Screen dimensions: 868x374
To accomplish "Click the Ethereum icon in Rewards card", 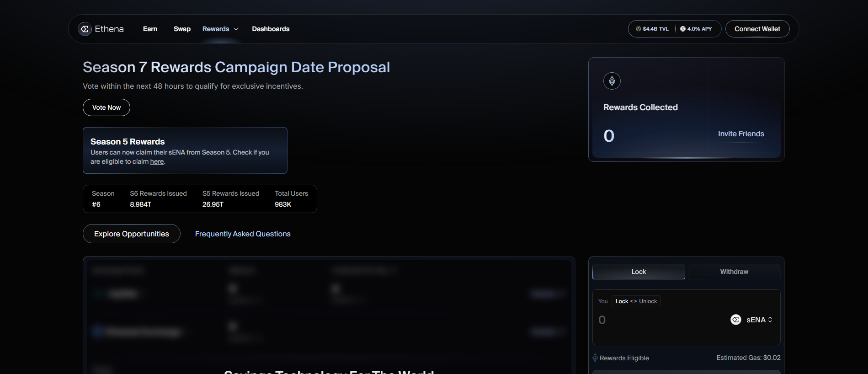I will click(612, 81).
